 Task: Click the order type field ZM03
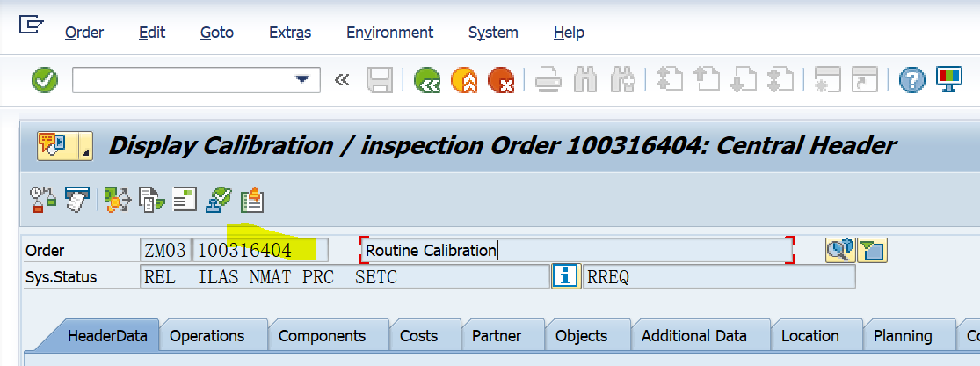point(165,250)
